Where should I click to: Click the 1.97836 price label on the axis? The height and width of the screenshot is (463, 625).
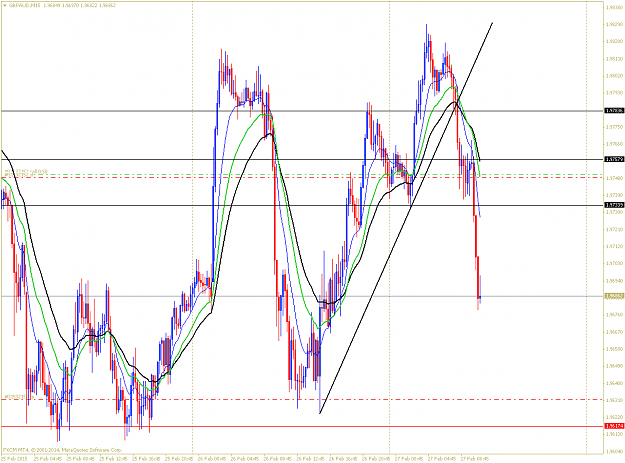pyautogui.click(x=614, y=110)
